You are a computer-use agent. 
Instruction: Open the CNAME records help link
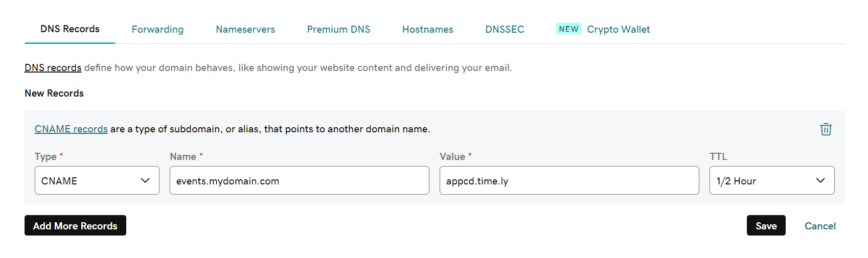71,129
